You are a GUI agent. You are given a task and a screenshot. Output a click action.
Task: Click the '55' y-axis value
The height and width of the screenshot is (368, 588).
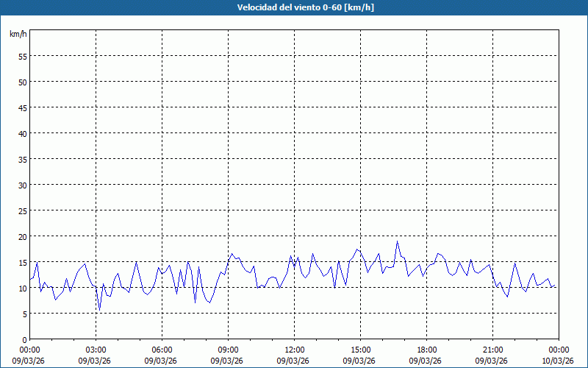pos(23,57)
